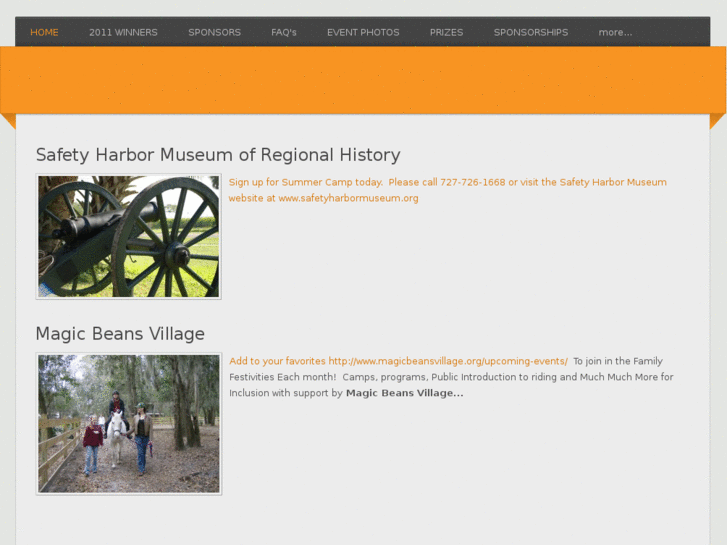Screen dimensions: 727x545
Task: Select FAQ's in the navigation bar
Action: [x=284, y=32]
